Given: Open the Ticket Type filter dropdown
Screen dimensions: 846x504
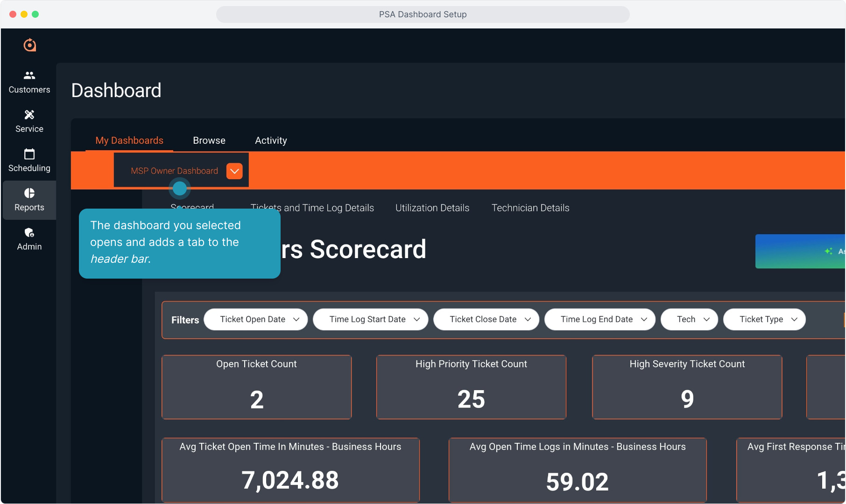Looking at the screenshot, I should (764, 319).
